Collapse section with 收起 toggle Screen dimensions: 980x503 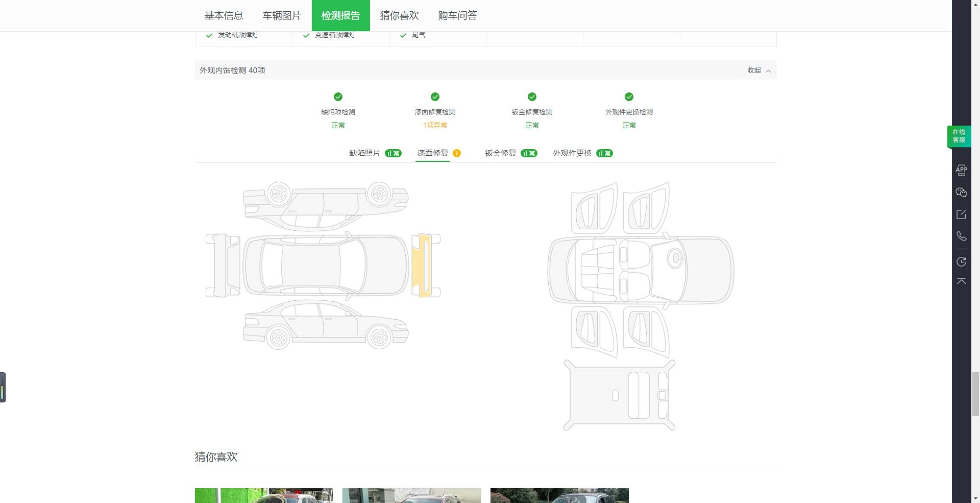pyautogui.click(x=758, y=70)
